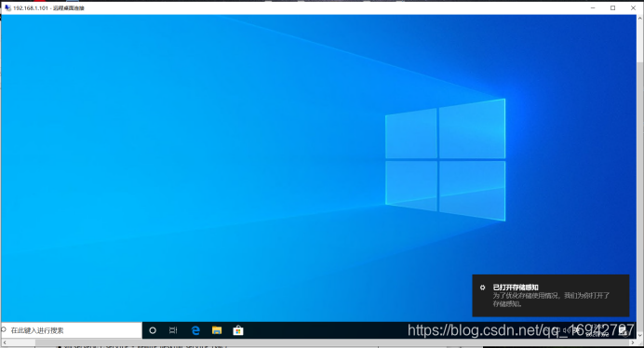Image resolution: width=644 pixels, height=348 pixels.
Task: Click the gear icon in the notification
Action: pyautogui.click(x=483, y=288)
